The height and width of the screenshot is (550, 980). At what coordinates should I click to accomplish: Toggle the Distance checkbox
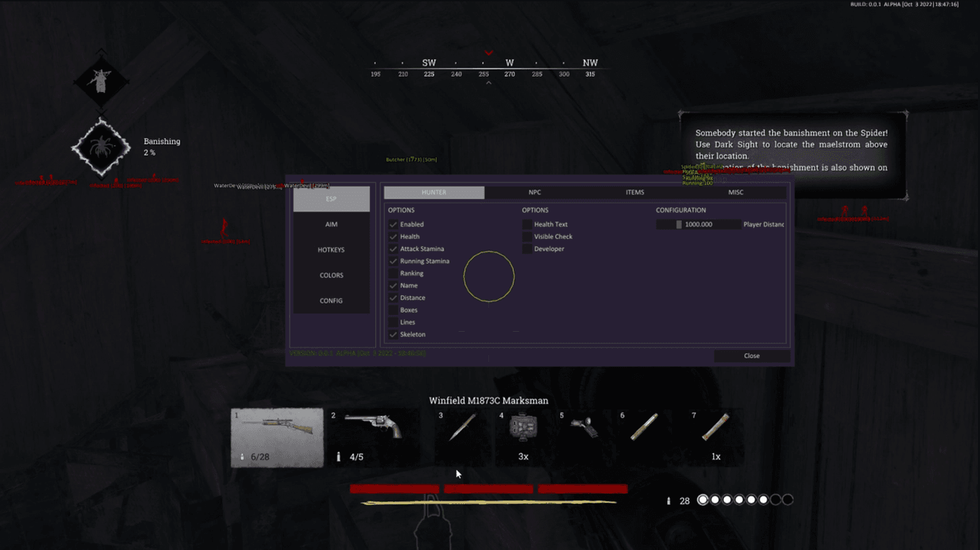(x=393, y=297)
